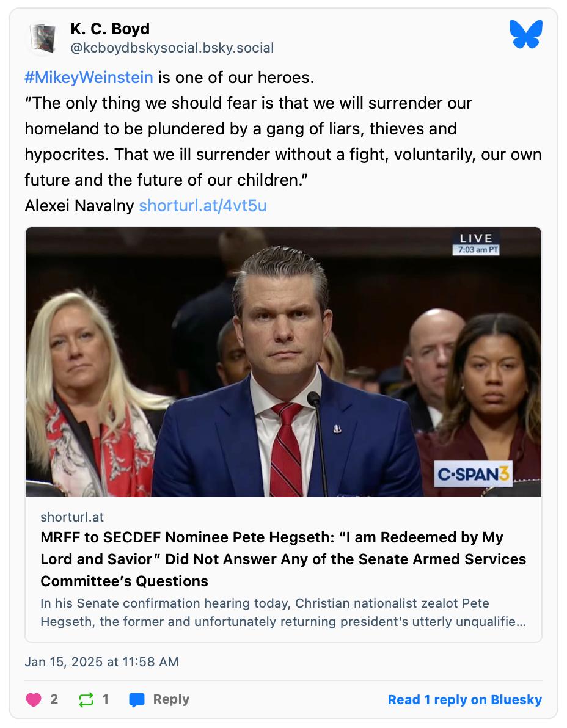Click the C-SPAN3 logo in the image
The width and height of the screenshot is (567, 728).
473,474
